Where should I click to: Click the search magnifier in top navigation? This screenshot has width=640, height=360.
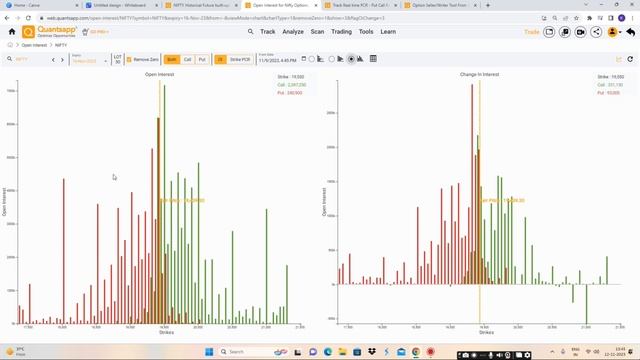click(x=250, y=32)
